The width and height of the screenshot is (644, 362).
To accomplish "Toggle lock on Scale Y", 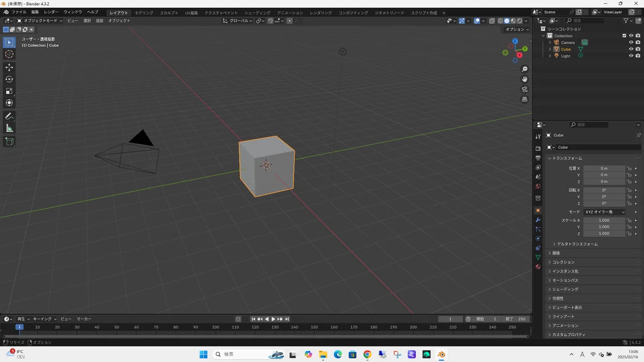I will (x=629, y=227).
